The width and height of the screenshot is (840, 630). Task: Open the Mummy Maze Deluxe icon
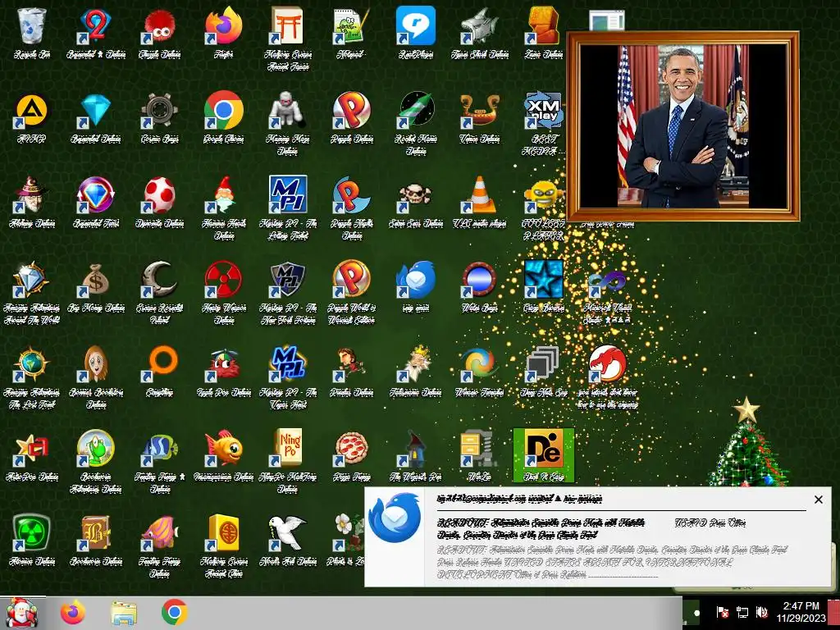tap(288, 111)
